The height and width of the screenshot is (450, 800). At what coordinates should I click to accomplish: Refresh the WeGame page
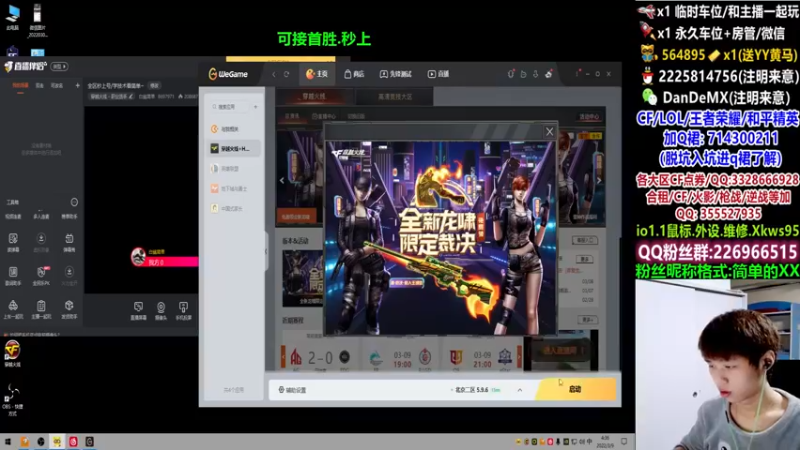coord(287,74)
